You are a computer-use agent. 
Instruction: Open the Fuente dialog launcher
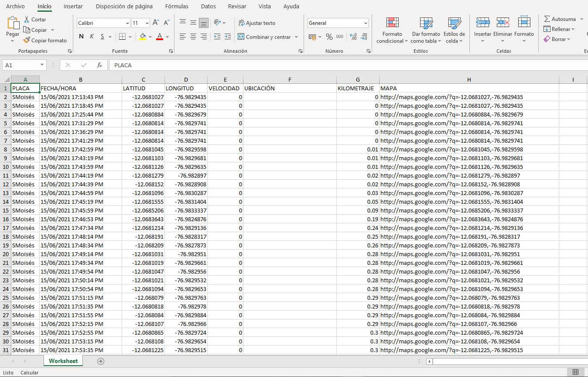171,51
